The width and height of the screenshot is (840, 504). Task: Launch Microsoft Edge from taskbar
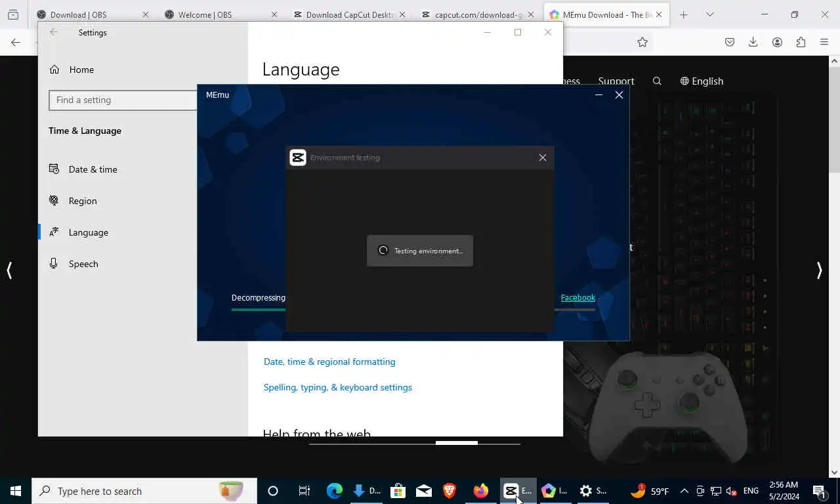click(x=335, y=491)
